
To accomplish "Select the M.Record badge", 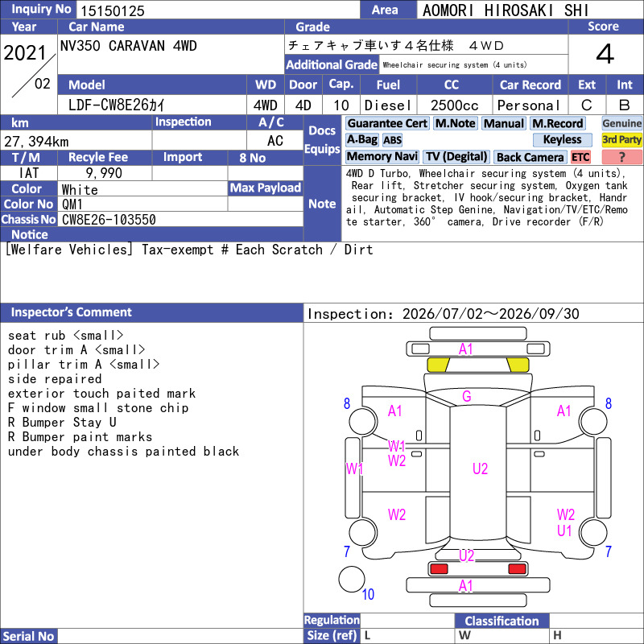I will pyautogui.click(x=557, y=123).
